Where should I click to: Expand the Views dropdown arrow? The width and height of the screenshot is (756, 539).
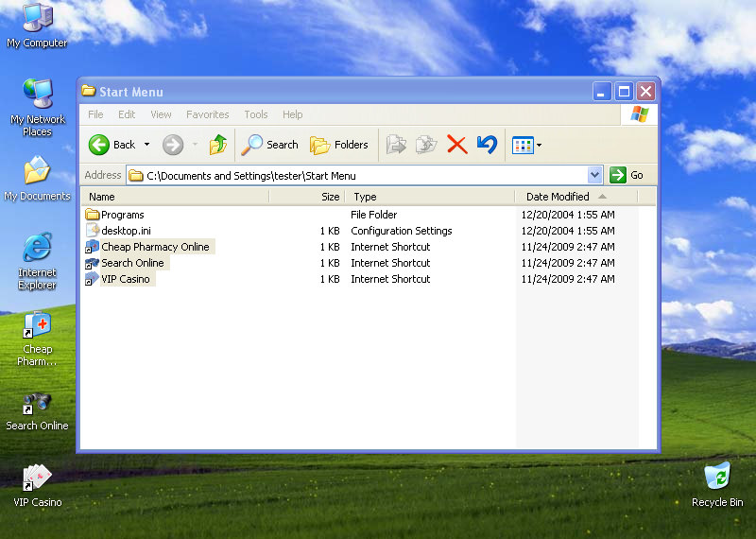coord(539,145)
